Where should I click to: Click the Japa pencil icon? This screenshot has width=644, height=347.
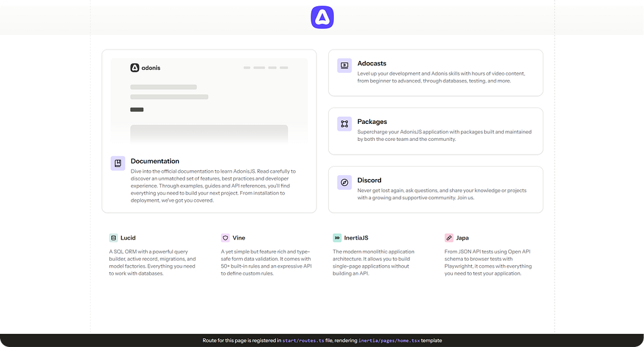click(x=449, y=238)
